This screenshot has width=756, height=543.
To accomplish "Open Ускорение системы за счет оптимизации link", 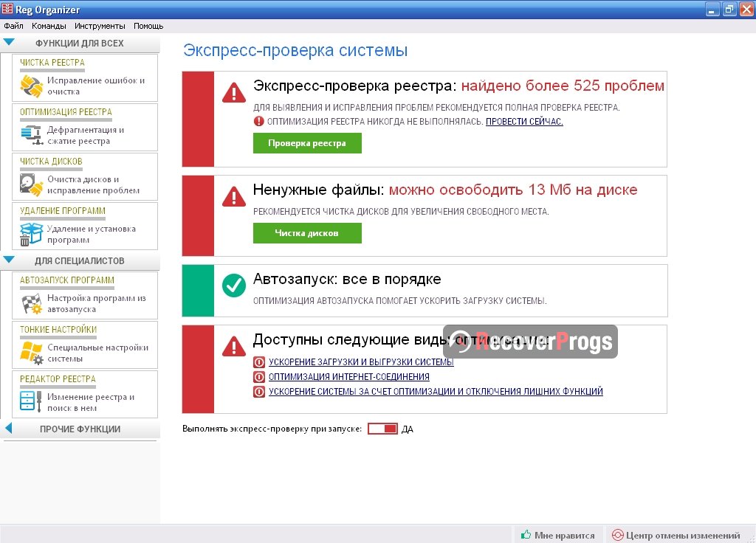I will 436,392.
